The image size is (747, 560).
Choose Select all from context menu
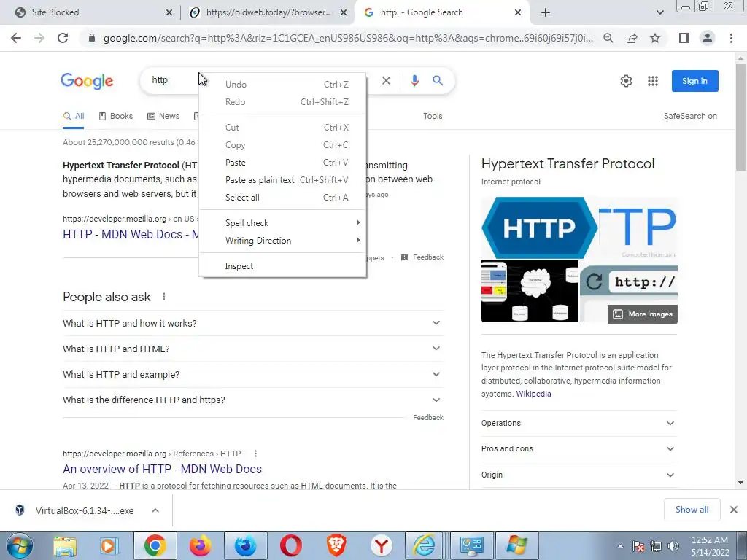click(283, 197)
